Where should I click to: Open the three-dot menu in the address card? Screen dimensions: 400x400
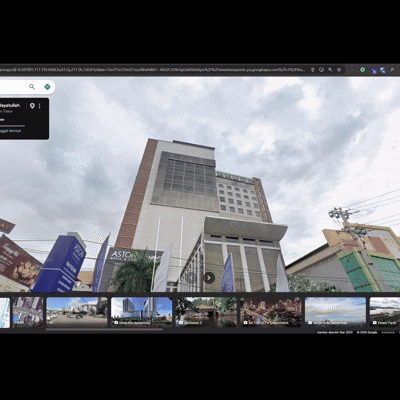coord(40,106)
